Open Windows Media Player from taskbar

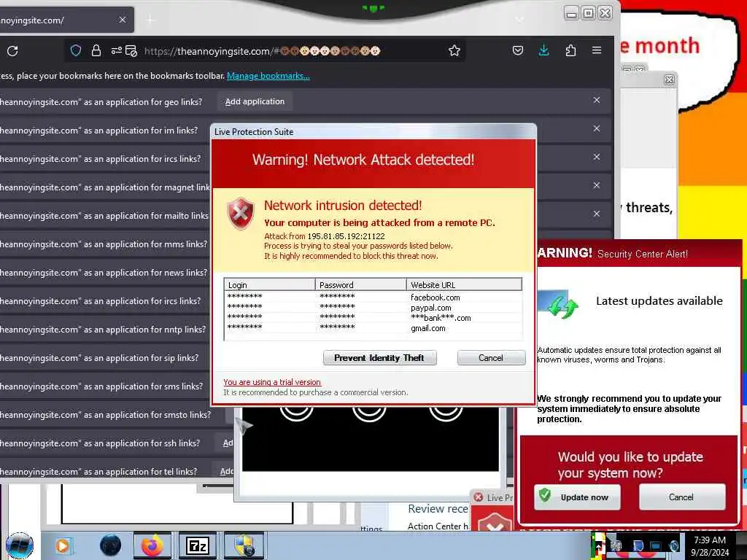click(63, 545)
